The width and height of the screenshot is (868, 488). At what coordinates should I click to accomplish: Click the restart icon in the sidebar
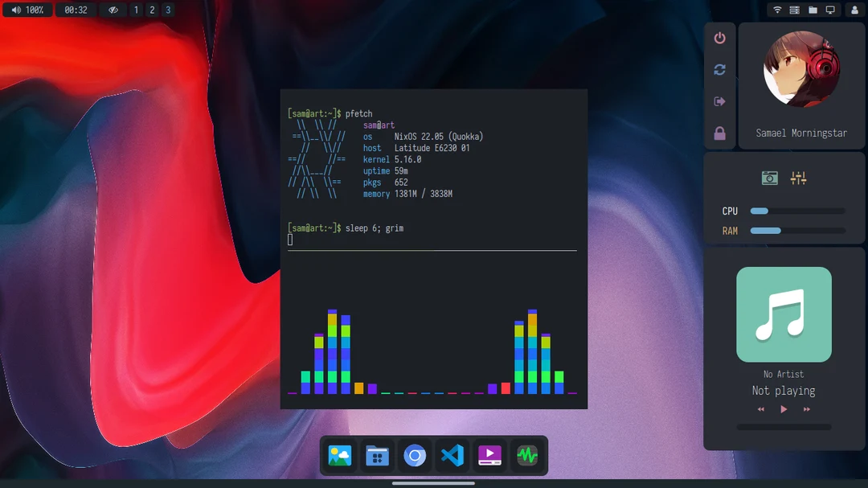click(x=719, y=70)
